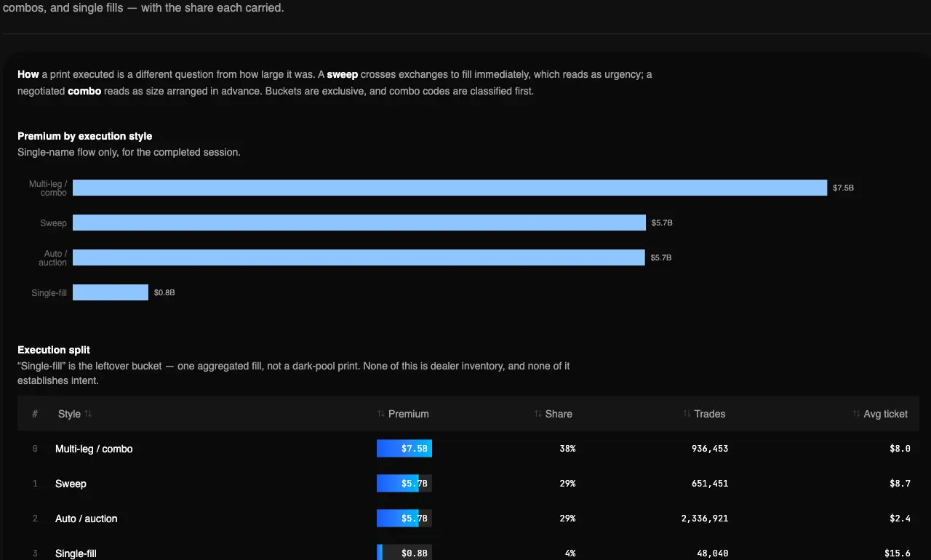Screen dimensions: 931x560
Task: Click the $15.6 avg ticket value
Action: pos(898,553)
